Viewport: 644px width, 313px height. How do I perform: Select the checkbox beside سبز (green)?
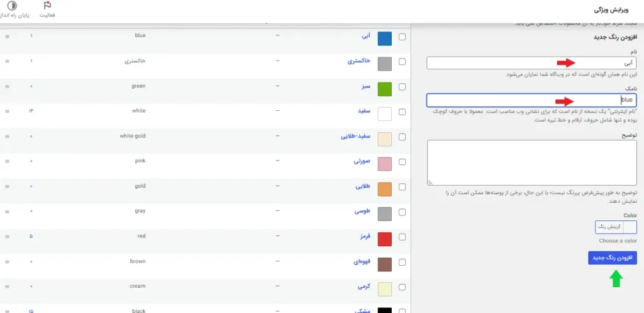click(402, 88)
